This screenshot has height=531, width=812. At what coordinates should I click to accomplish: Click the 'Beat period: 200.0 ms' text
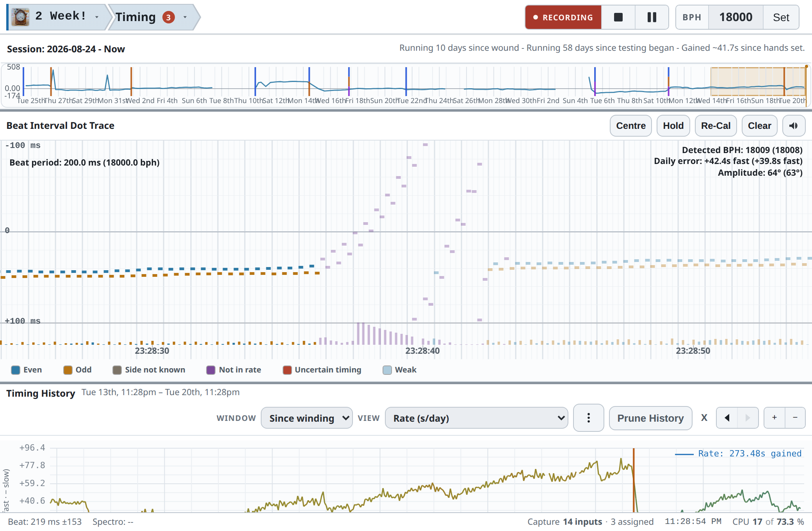point(84,162)
